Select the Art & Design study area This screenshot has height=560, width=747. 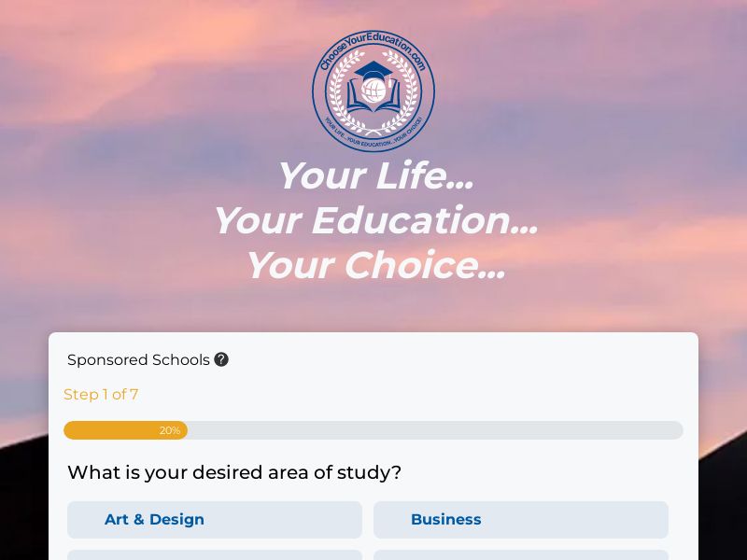point(215,520)
